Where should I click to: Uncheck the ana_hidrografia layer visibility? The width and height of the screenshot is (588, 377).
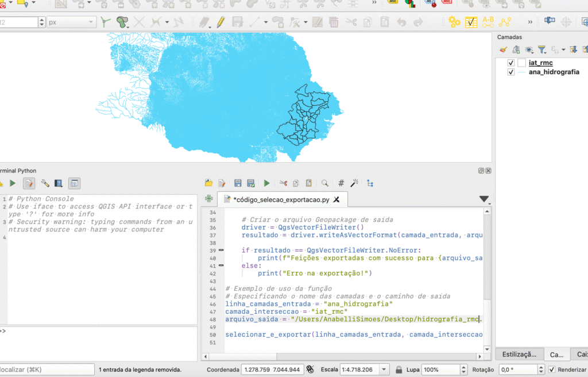(x=510, y=72)
